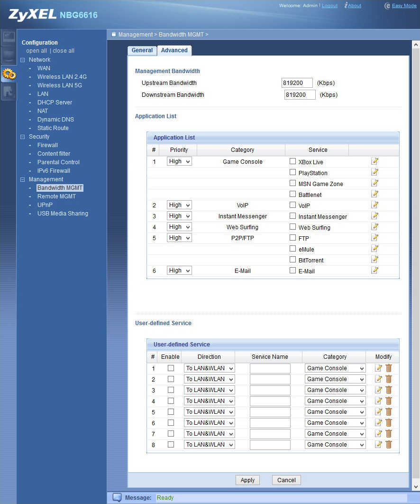
Task: Enable the PlayStation checkbox
Action: pyautogui.click(x=292, y=172)
